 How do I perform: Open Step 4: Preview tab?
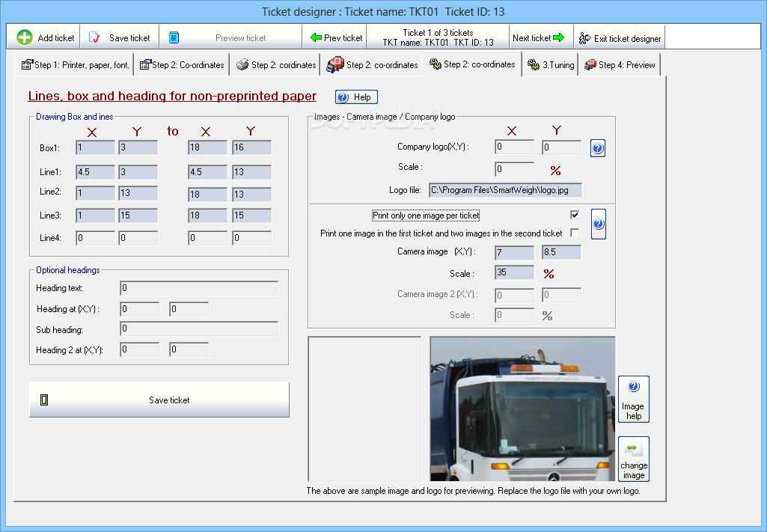(x=620, y=64)
